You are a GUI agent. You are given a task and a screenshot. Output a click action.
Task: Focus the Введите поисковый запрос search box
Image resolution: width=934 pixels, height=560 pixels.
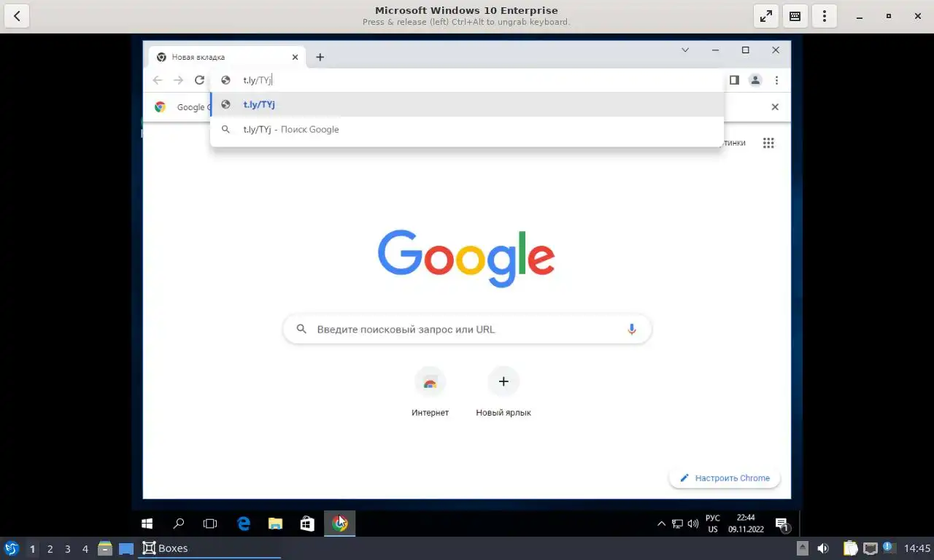coord(467,330)
